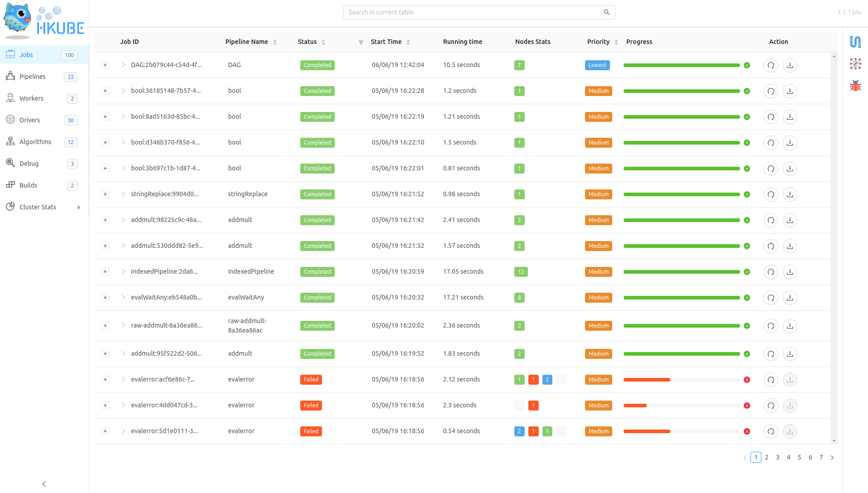This screenshot has height=493, width=868.
Task: Download results of the indexedPipeline job
Action: (x=790, y=272)
